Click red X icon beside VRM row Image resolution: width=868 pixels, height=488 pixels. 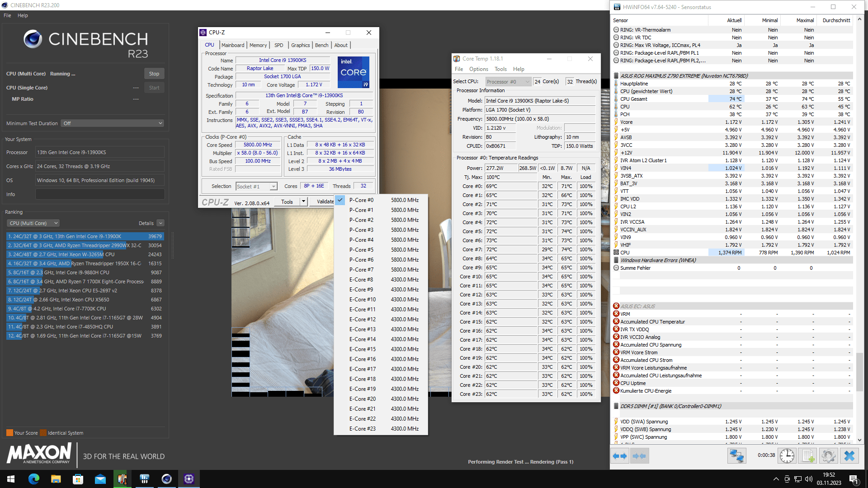click(x=616, y=314)
